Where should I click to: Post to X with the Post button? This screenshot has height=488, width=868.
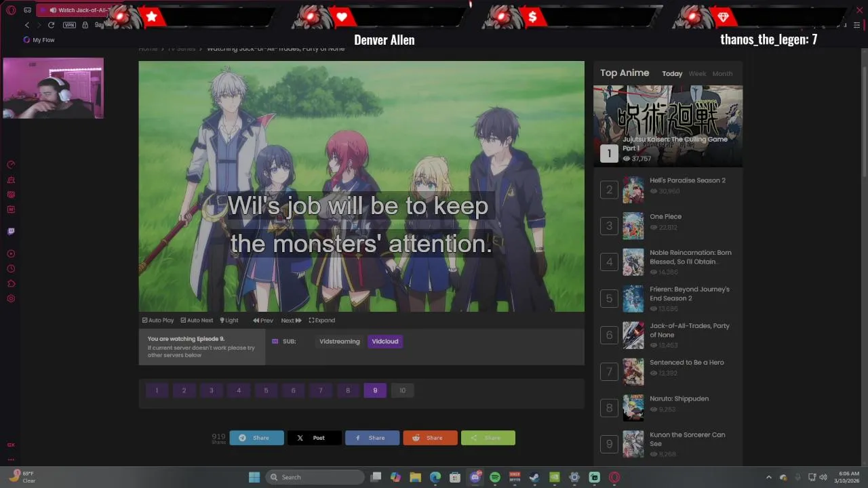pos(315,438)
